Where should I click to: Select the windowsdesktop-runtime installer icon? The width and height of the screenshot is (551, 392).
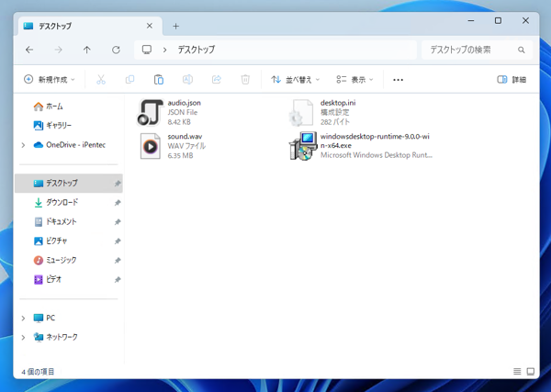[303, 146]
